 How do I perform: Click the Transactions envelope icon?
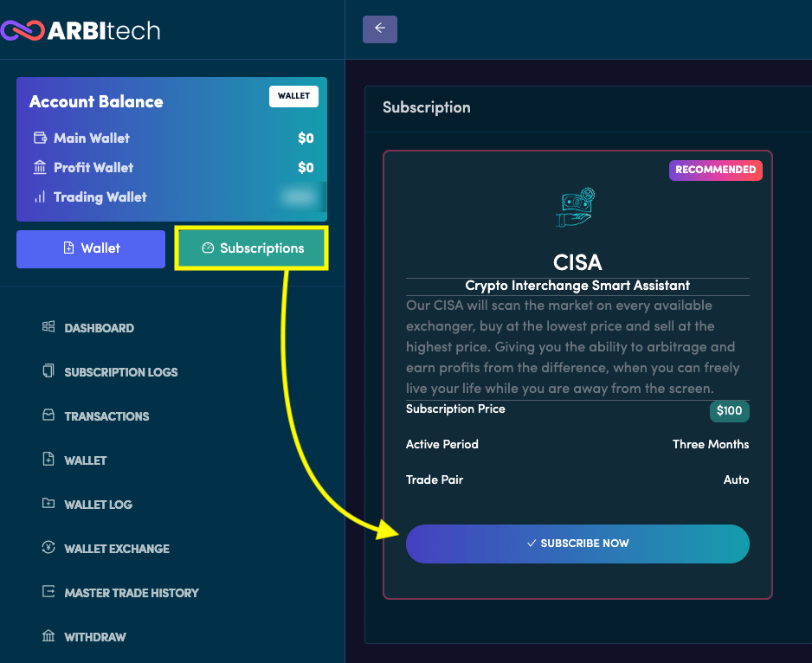coord(48,415)
